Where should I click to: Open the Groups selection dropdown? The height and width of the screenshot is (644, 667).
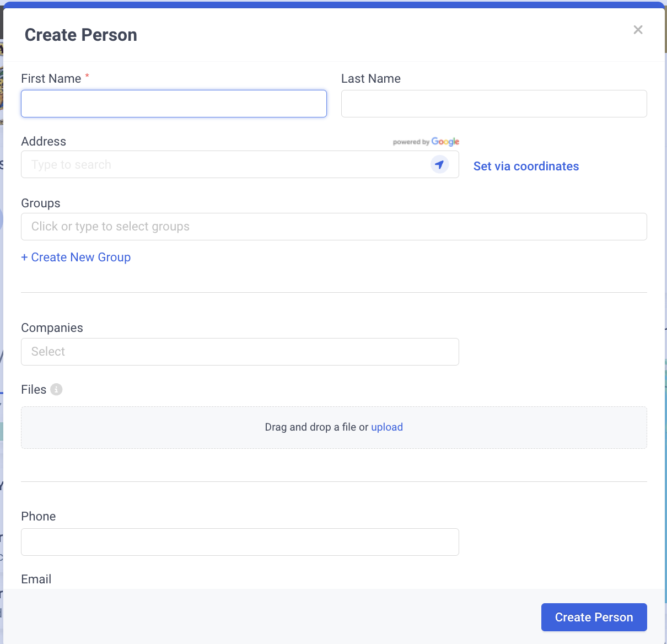click(333, 227)
